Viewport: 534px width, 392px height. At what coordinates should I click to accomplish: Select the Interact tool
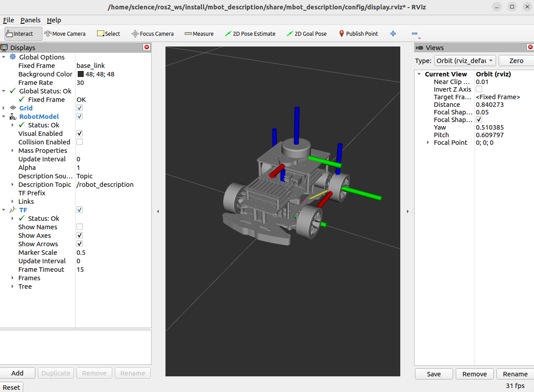(22, 33)
